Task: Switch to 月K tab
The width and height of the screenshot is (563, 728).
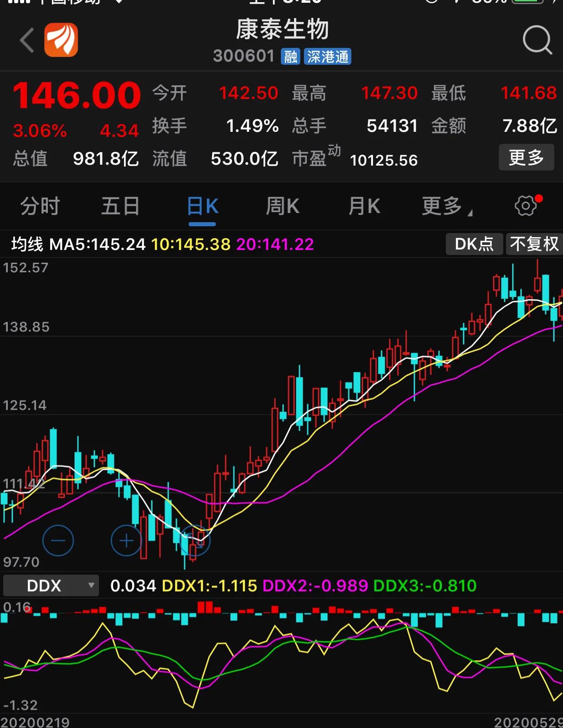Action: tap(364, 206)
